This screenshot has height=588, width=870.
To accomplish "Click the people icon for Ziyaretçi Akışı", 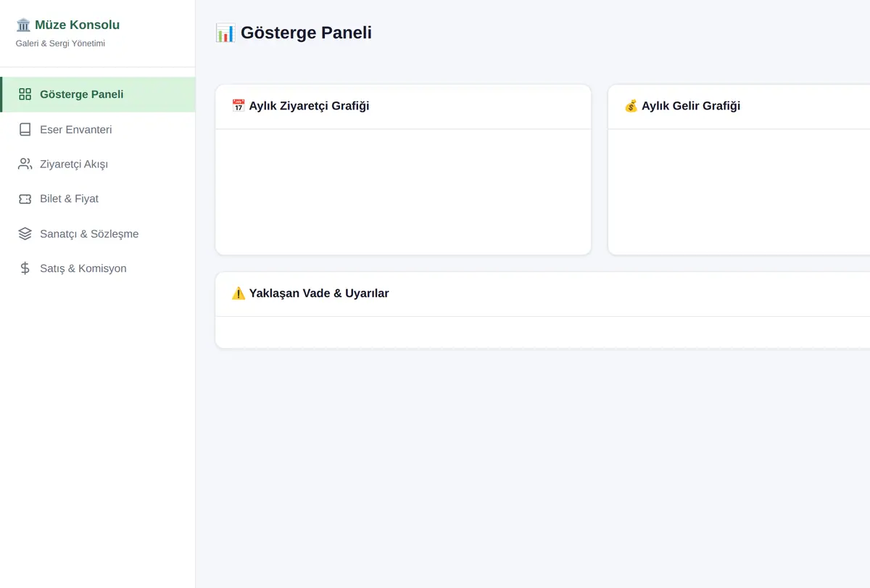I will coord(25,164).
